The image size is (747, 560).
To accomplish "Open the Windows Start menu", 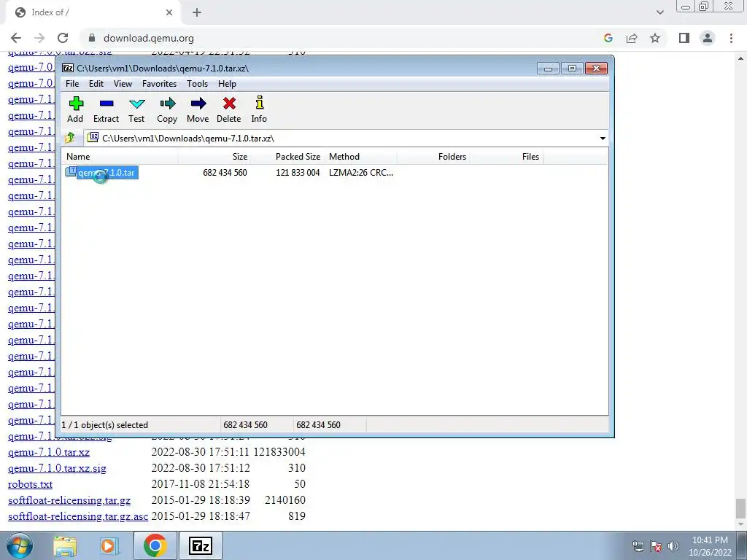I will pos(20,545).
